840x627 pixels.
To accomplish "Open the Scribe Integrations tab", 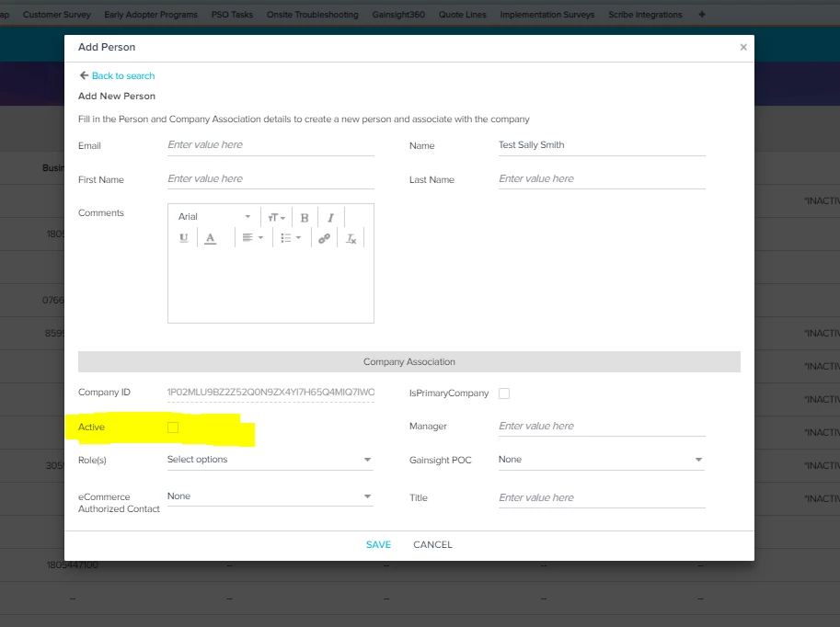I will 645,15.
